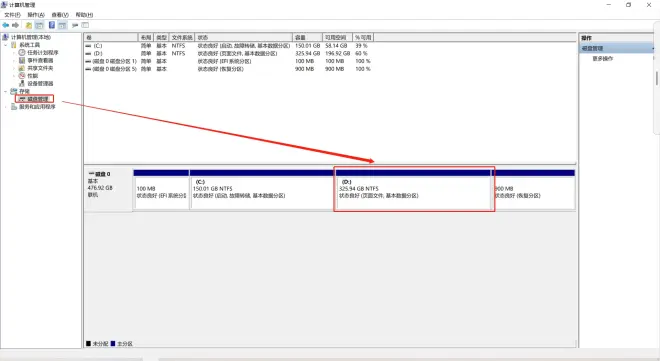Click the 共享文件夹 icon in tree
This screenshot has height=361, width=660.
click(x=22, y=68)
